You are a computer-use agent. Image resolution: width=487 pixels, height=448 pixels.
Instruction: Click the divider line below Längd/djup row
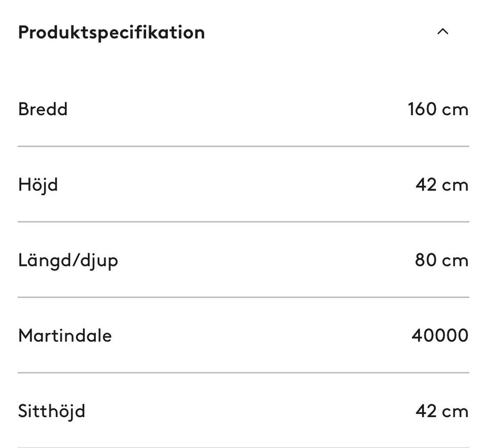point(243,297)
